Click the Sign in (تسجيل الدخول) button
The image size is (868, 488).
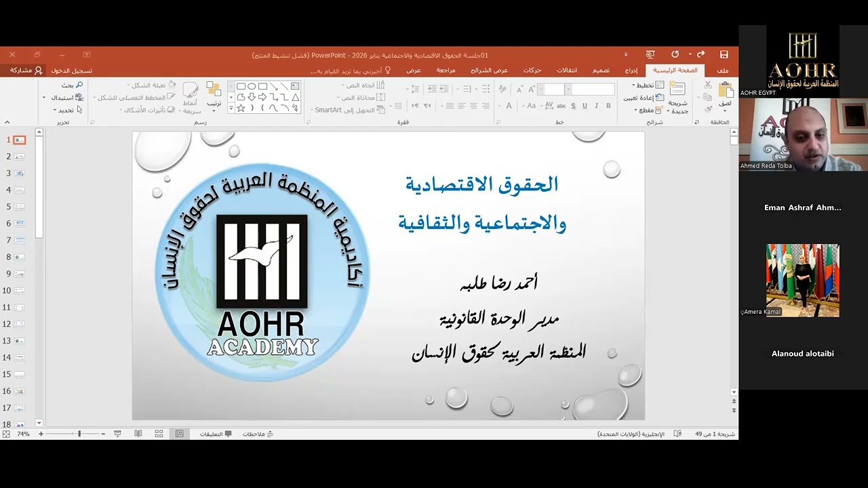pyautogui.click(x=72, y=70)
